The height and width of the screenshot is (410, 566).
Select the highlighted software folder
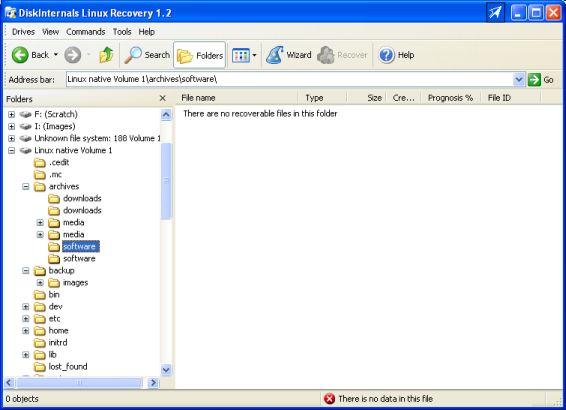tap(80, 247)
